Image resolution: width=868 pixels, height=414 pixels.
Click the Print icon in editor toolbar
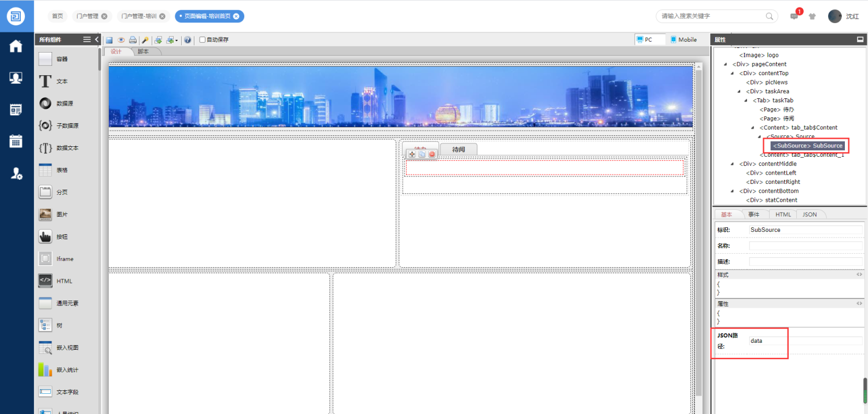[x=133, y=40]
